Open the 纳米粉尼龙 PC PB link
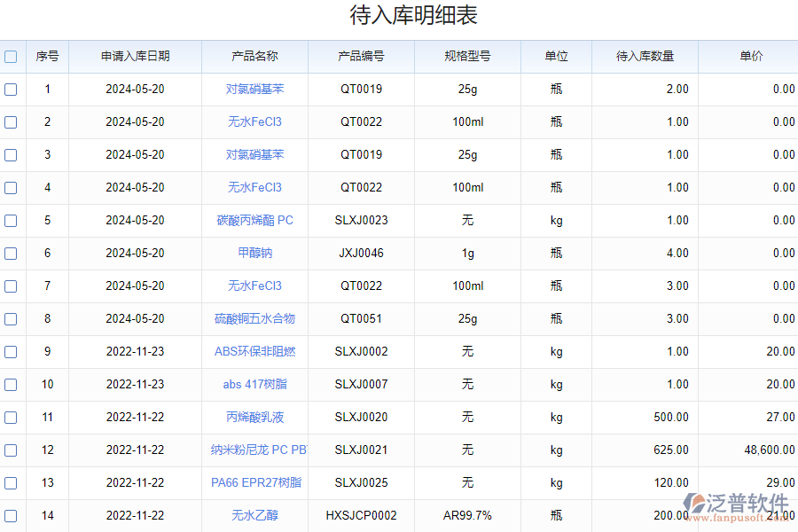Image resolution: width=798 pixels, height=532 pixels. 254,450
